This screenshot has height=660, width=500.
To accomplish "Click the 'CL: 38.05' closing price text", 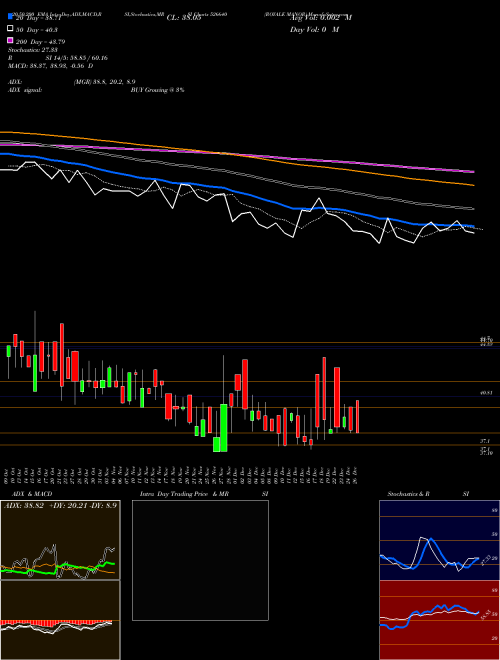I will click(x=184, y=18).
